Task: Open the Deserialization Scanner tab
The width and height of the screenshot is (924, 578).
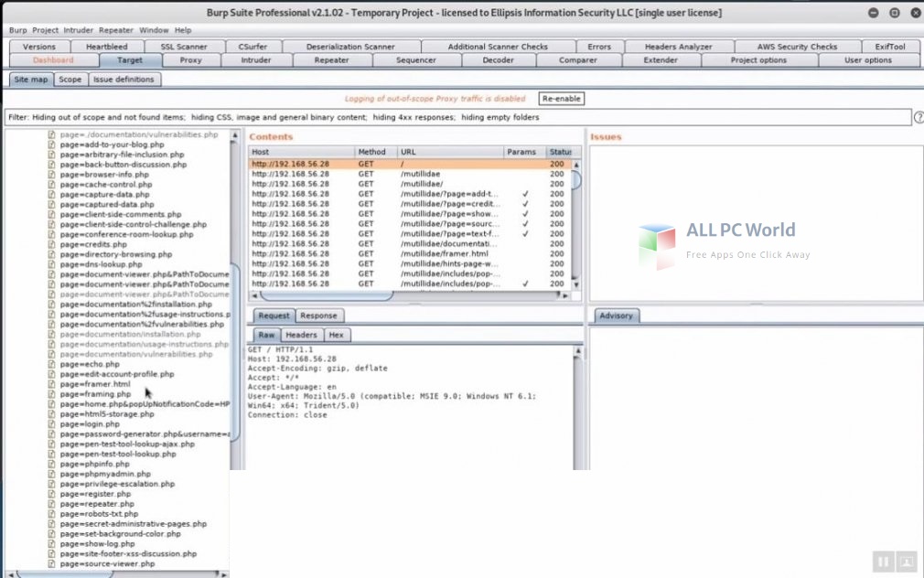Action: (350, 47)
